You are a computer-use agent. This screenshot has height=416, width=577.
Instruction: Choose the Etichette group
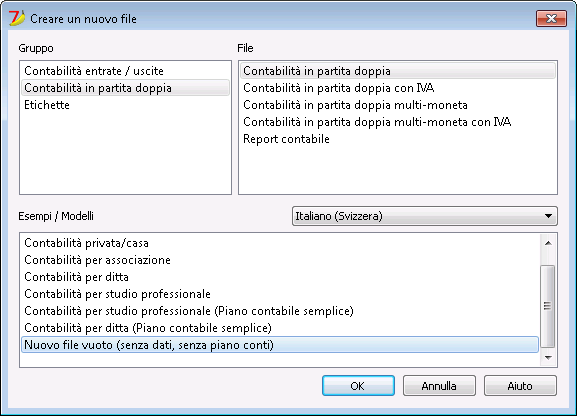(x=125, y=105)
